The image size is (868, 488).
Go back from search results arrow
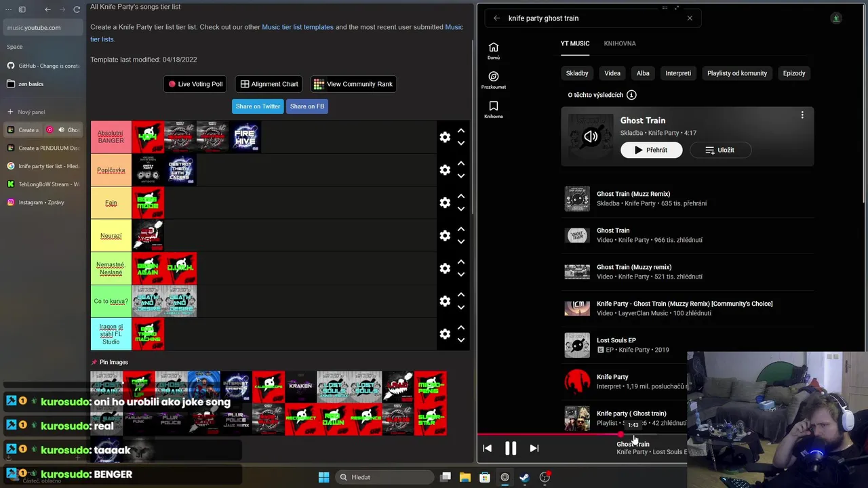496,18
